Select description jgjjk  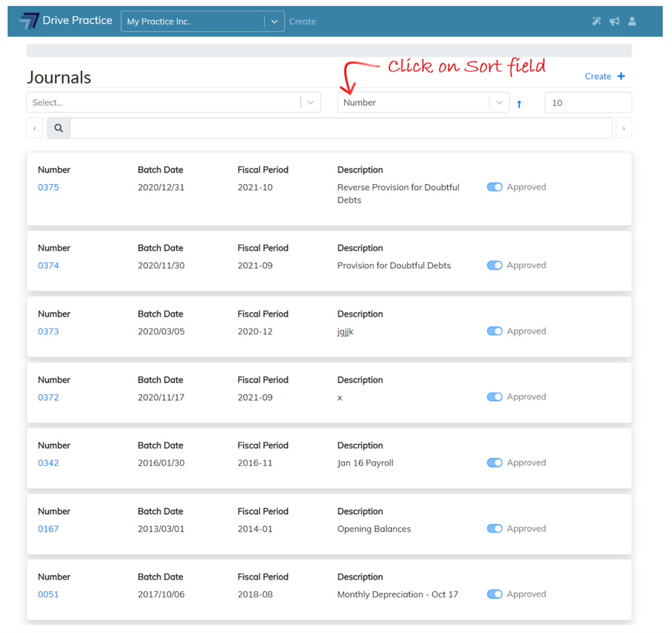tap(346, 332)
